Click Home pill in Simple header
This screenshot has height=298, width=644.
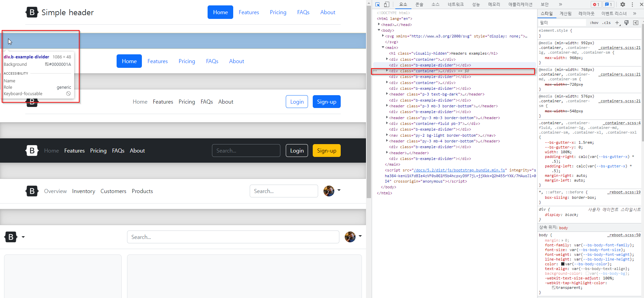coord(220,12)
